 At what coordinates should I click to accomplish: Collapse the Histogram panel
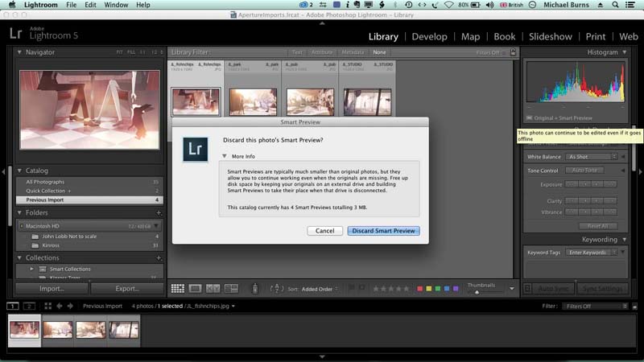[625, 52]
